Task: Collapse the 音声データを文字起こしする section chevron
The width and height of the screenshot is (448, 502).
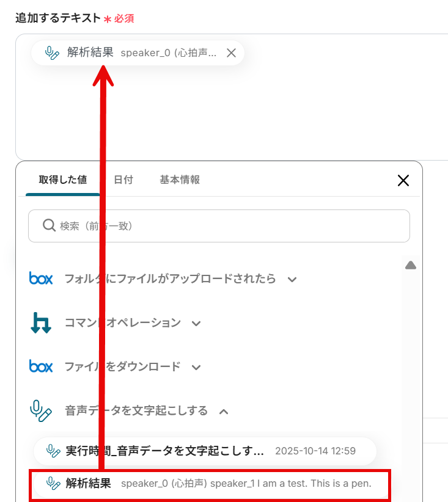Action: [224, 412]
